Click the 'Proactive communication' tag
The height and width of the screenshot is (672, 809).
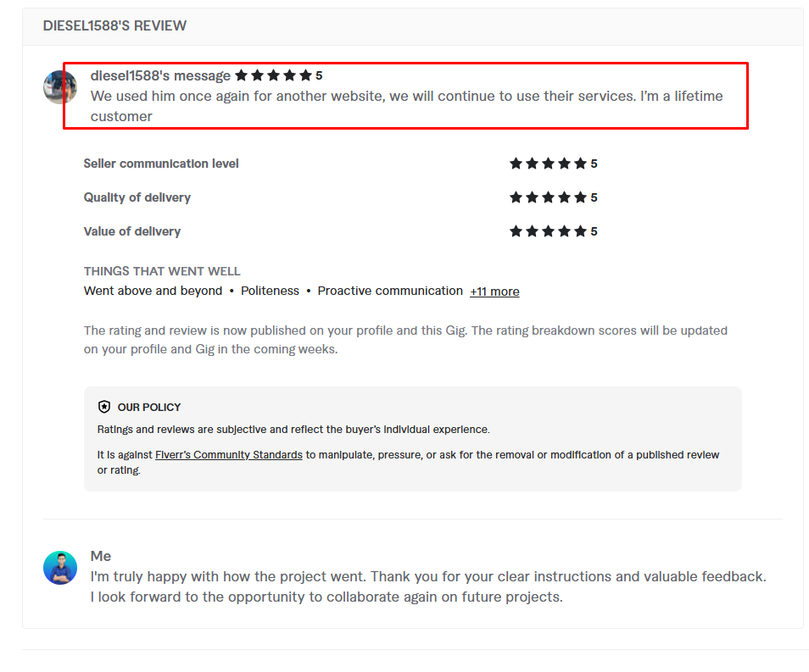coord(390,291)
